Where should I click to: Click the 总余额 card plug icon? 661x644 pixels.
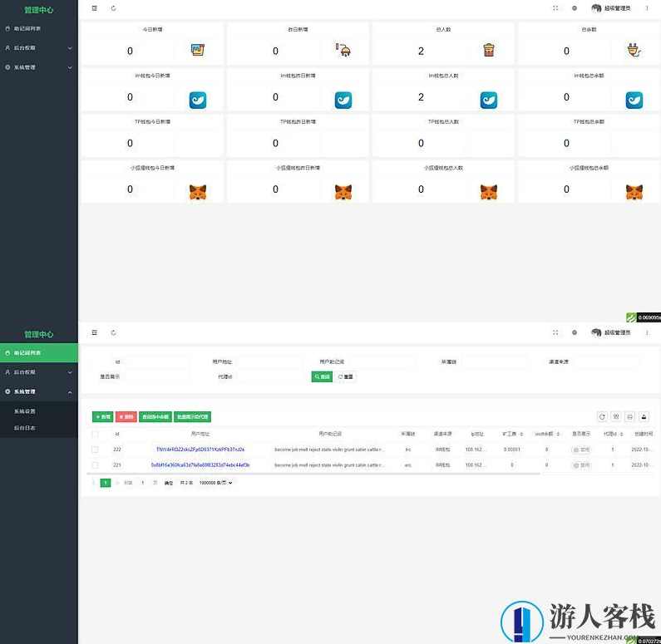(x=634, y=50)
